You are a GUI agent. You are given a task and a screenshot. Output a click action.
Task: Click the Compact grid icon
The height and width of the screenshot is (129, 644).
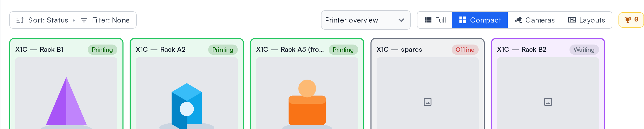(463, 20)
